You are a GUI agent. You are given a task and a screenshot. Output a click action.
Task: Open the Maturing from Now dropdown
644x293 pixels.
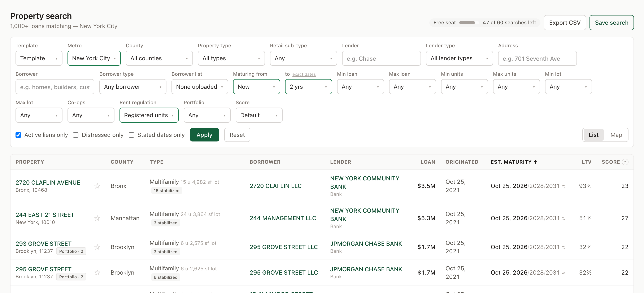pos(256,87)
